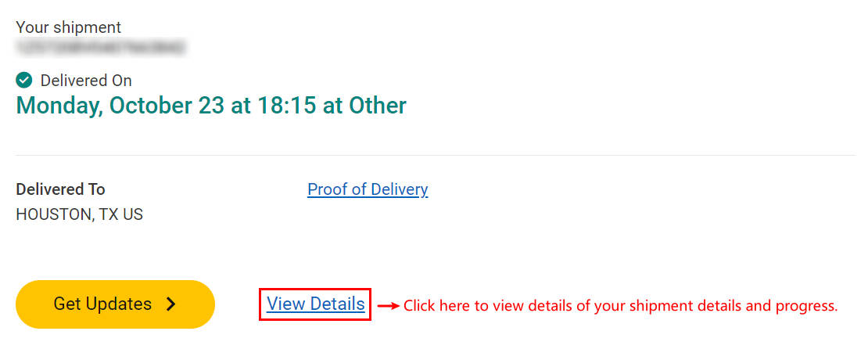Open the View Details link
868x349 pixels.
click(x=316, y=304)
